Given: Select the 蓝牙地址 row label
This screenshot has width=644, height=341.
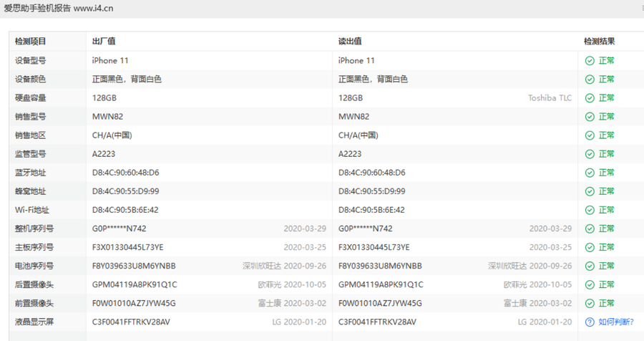Looking at the screenshot, I should (x=30, y=173).
